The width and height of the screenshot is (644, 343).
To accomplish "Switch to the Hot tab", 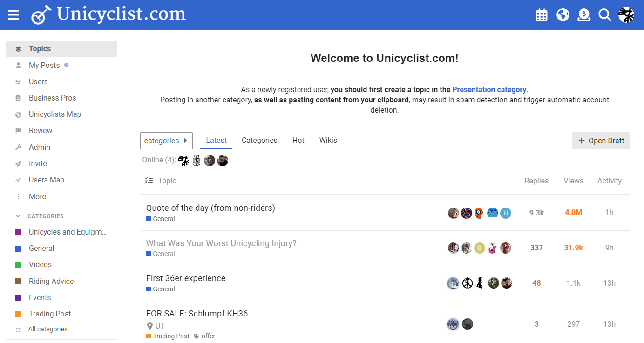I will point(298,141).
